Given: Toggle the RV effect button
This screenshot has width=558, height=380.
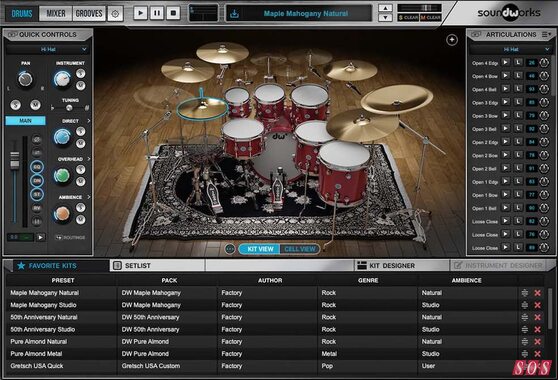Looking at the screenshot, I should [37, 208].
